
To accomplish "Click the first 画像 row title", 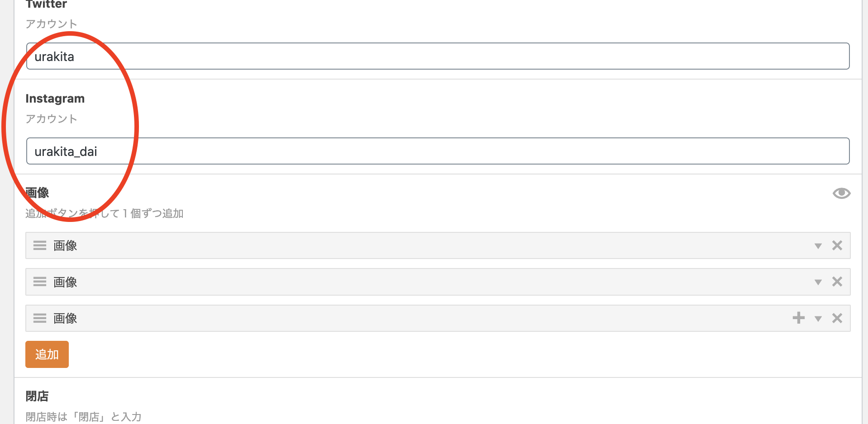I will [x=65, y=245].
